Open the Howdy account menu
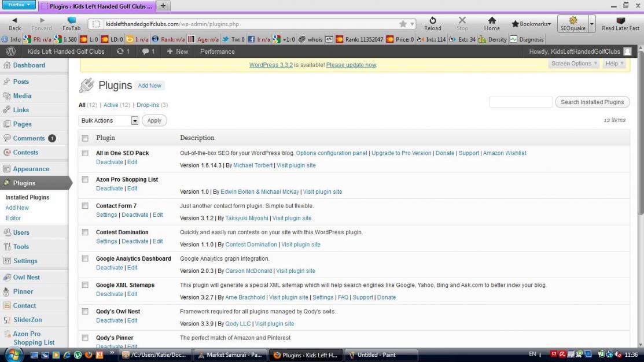Viewport: 644px width, 362px height. (x=580, y=51)
